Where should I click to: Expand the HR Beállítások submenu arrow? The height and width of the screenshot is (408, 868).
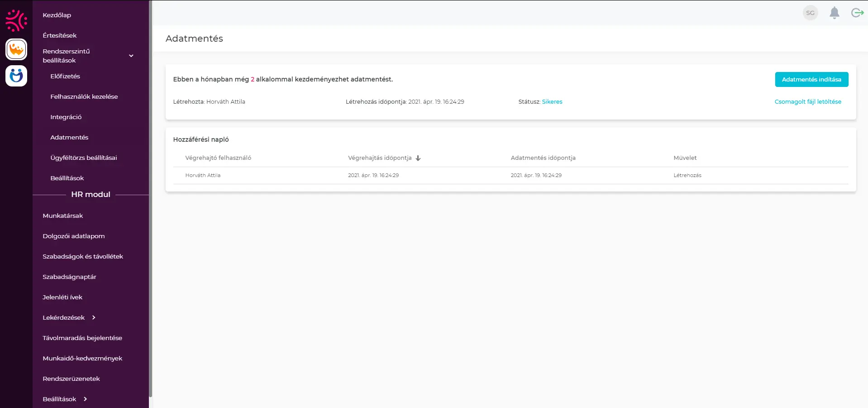pos(85,399)
